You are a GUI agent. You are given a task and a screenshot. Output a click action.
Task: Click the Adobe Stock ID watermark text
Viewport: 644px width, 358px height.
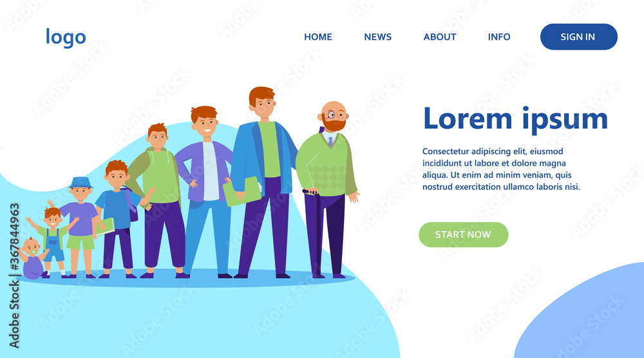[x=14, y=276]
